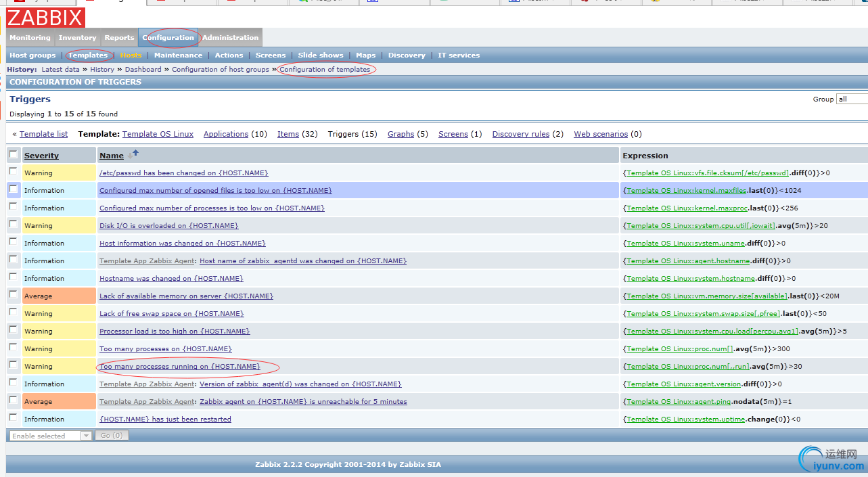This screenshot has height=477, width=868.
Task: Open Configuration of host groups breadcrumb
Action: pyautogui.click(x=221, y=69)
